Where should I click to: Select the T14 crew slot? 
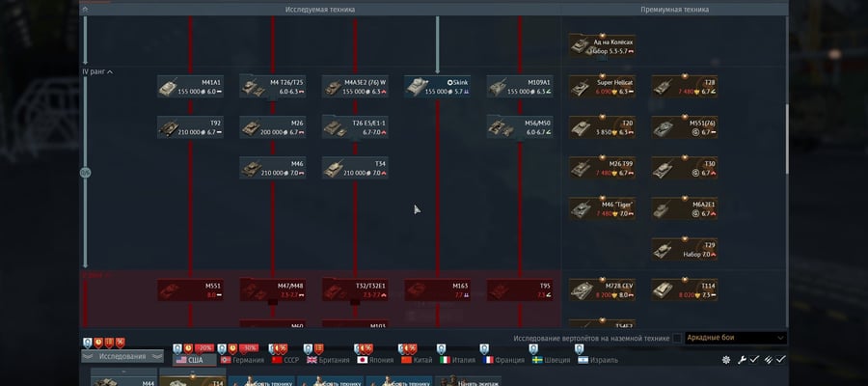(x=193, y=378)
